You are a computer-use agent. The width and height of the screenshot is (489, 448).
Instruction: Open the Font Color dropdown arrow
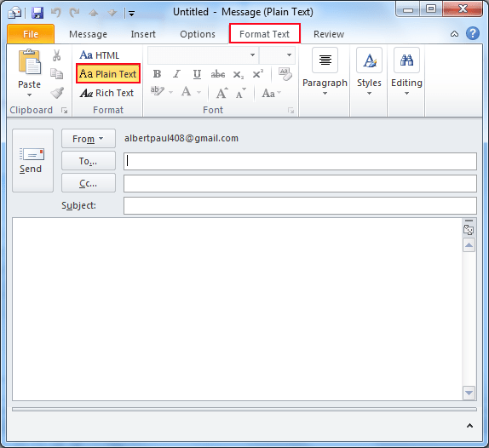198,92
